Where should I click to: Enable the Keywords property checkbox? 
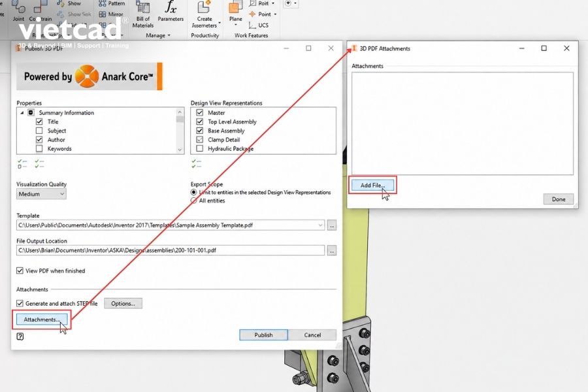tap(39, 148)
